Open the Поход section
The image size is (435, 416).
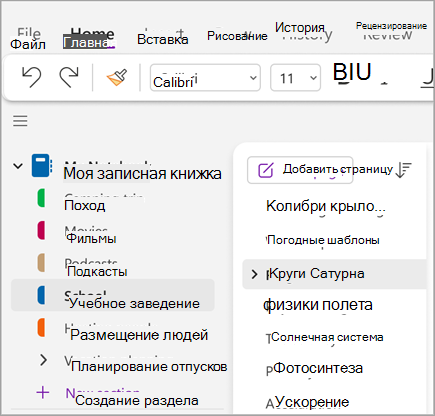85,205
